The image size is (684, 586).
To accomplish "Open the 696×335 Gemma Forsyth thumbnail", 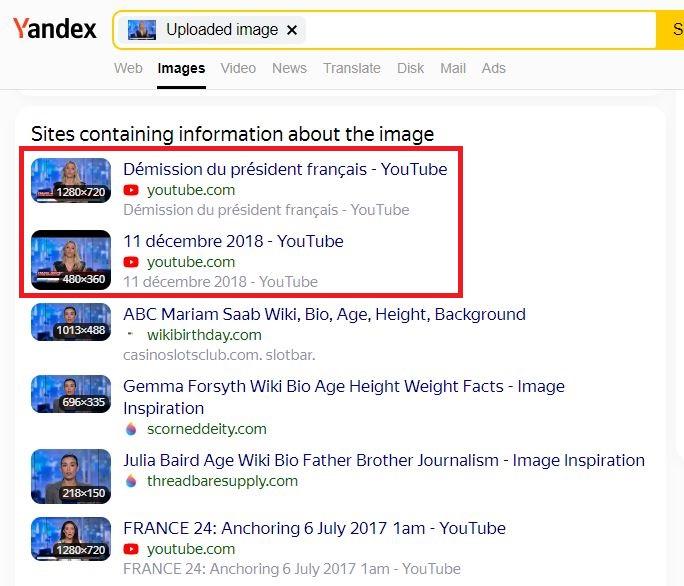I will 71,394.
